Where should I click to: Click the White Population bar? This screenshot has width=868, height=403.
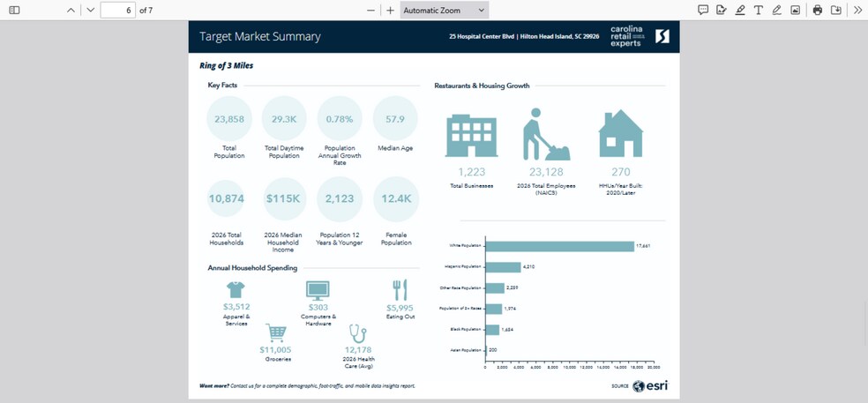559,246
